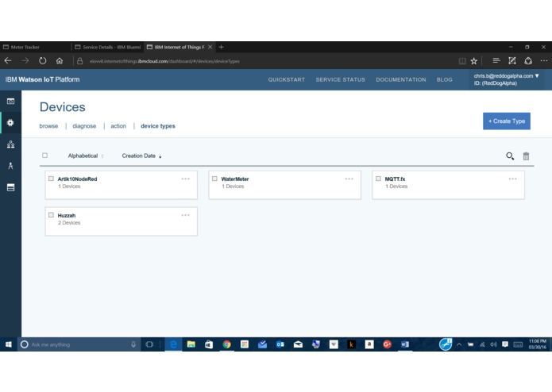The width and height of the screenshot is (552, 392).
Task: Open Task View on taskbar
Action: [149, 344]
